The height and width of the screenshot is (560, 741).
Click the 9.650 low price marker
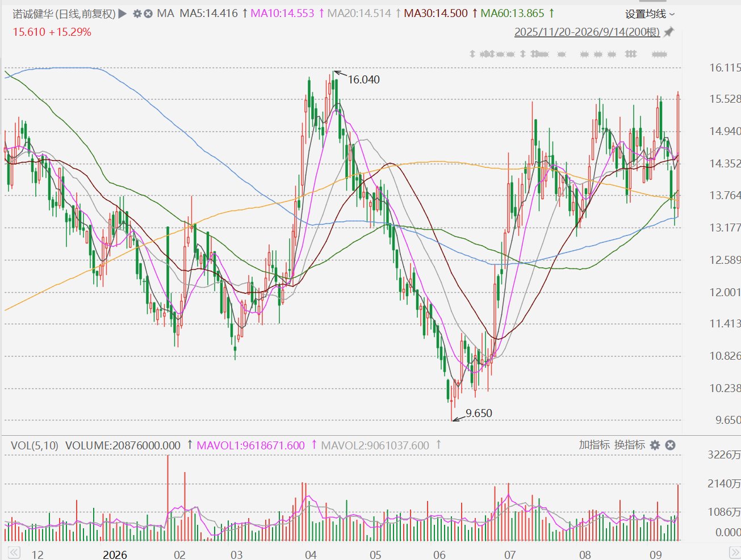click(x=479, y=413)
